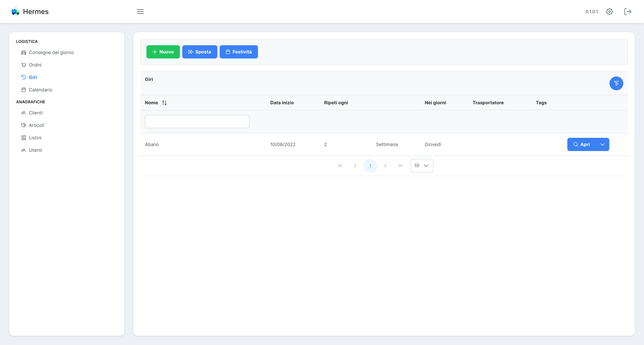The height and width of the screenshot is (345, 644).
Task: Sort table by Nome column
Action: point(164,103)
